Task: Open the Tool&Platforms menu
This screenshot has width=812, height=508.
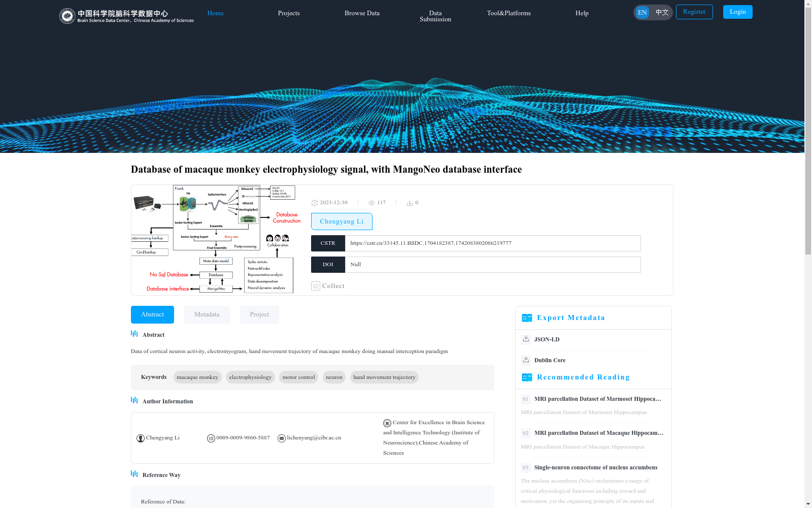Action: [509, 13]
